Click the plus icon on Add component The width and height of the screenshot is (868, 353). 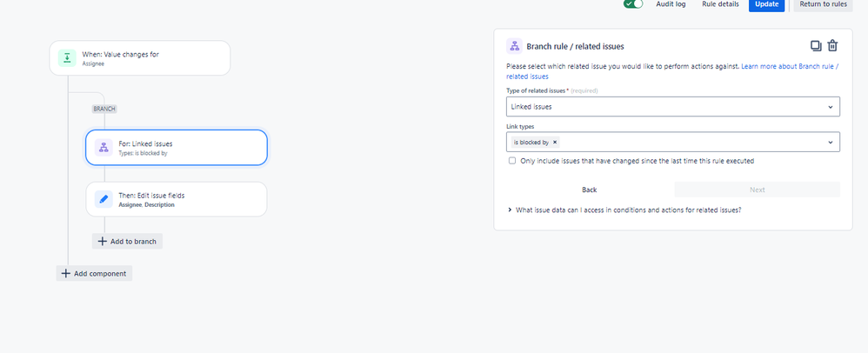click(x=66, y=273)
